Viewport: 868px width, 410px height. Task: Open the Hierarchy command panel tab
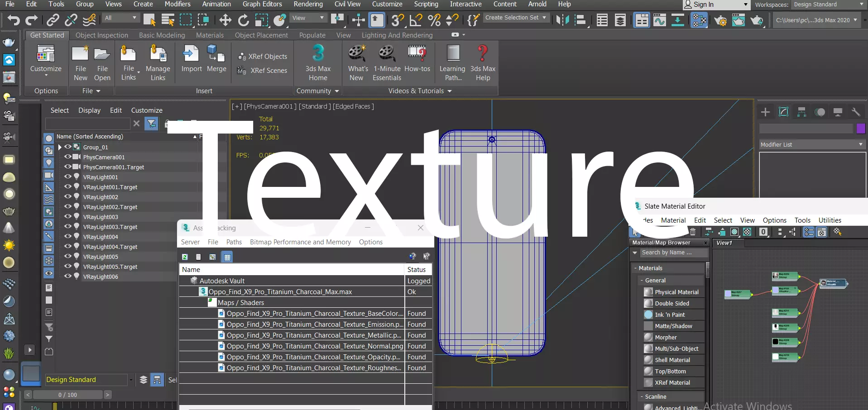[x=801, y=112]
